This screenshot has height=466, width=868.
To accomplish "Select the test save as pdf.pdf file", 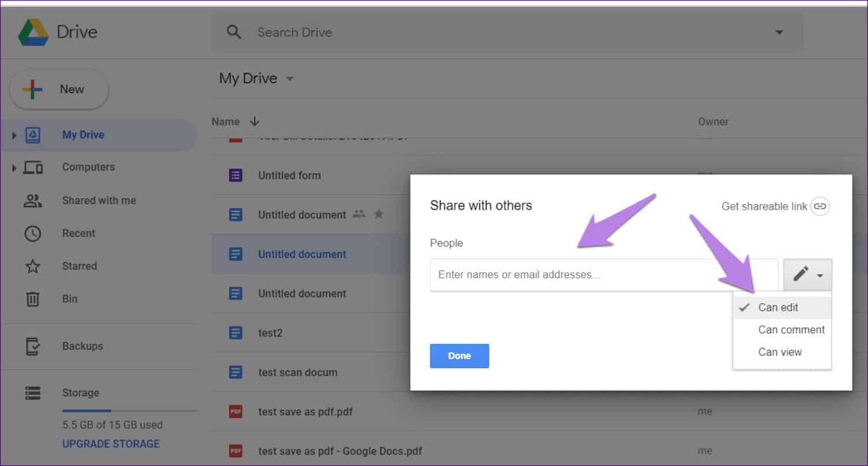I will pyautogui.click(x=306, y=412).
